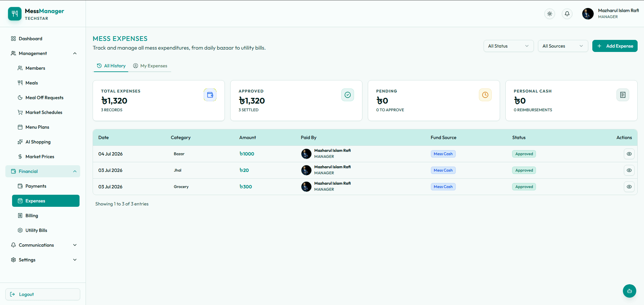Viewport: 644px width, 305px height.
Task: Click the Approved badge in Grocery row
Action: (524, 187)
